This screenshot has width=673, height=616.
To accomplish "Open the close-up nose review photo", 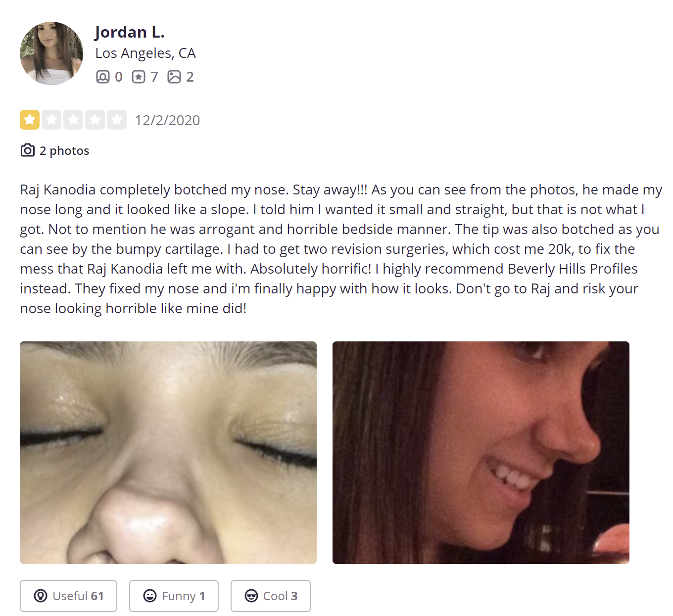I will pos(168,453).
